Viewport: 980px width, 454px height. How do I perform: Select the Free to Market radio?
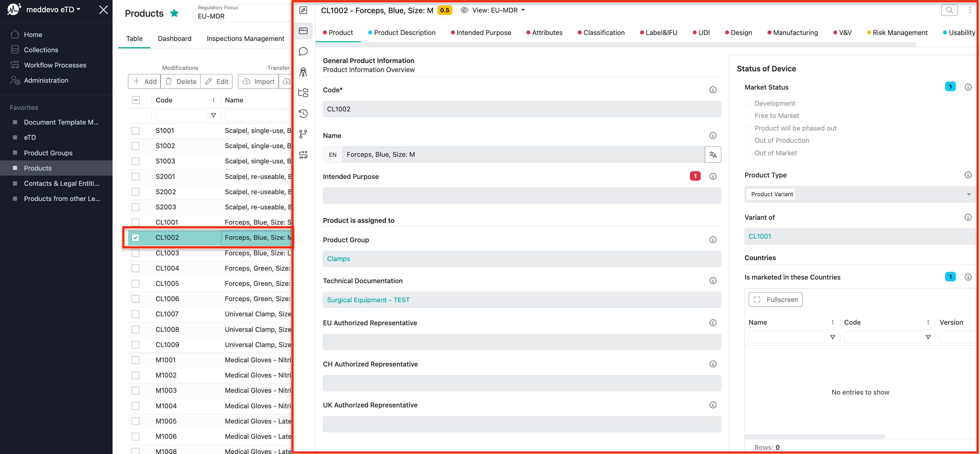[748, 116]
